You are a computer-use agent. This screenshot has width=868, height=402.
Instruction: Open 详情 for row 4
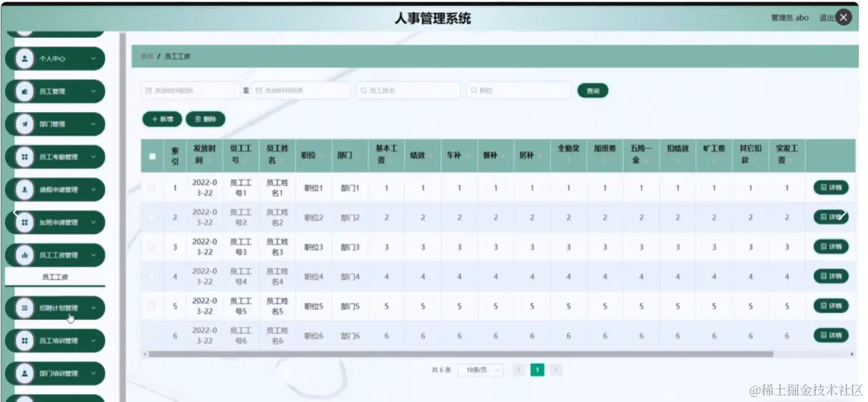click(831, 276)
